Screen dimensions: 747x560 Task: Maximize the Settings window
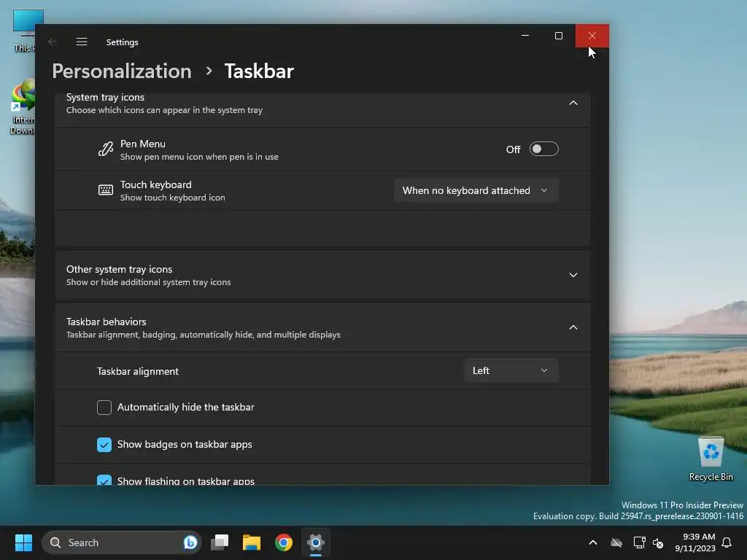click(559, 36)
